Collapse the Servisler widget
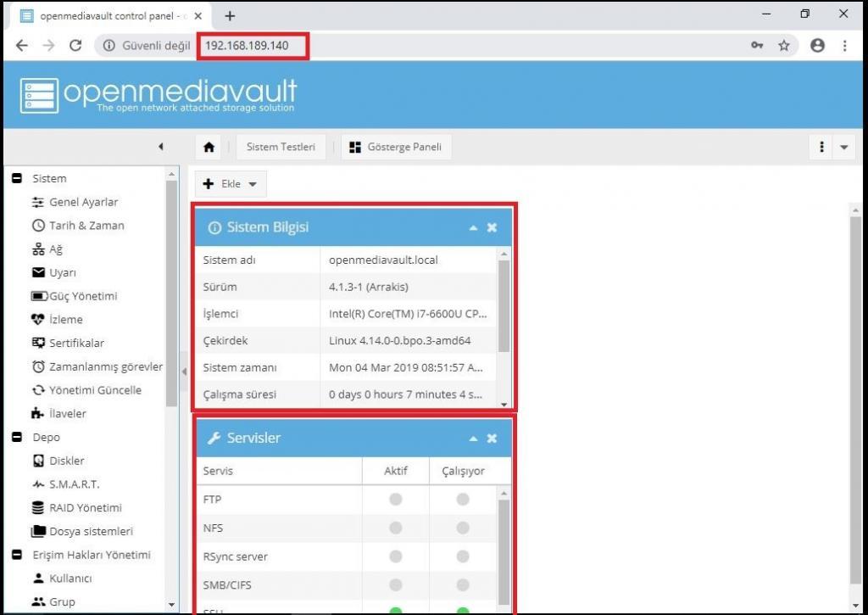The image size is (868, 615). (473, 439)
